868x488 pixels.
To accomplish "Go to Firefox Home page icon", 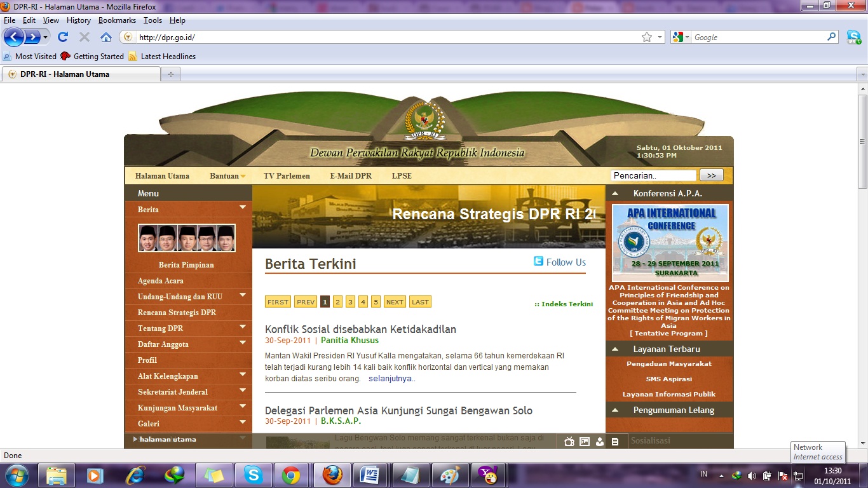I will click(106, 37).
